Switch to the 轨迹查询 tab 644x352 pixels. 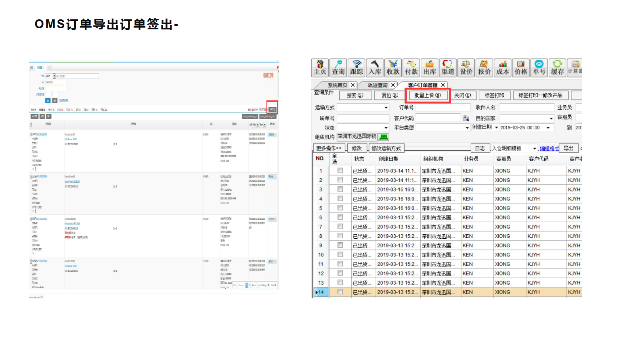pyautogui.click(x=378, y=85)
